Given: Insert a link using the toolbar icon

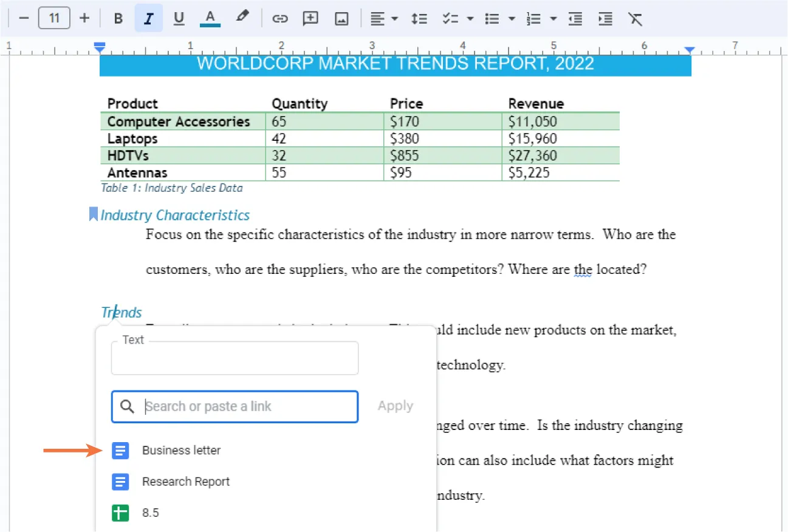Looking at the screenshot, I should [x=280, y=19].
